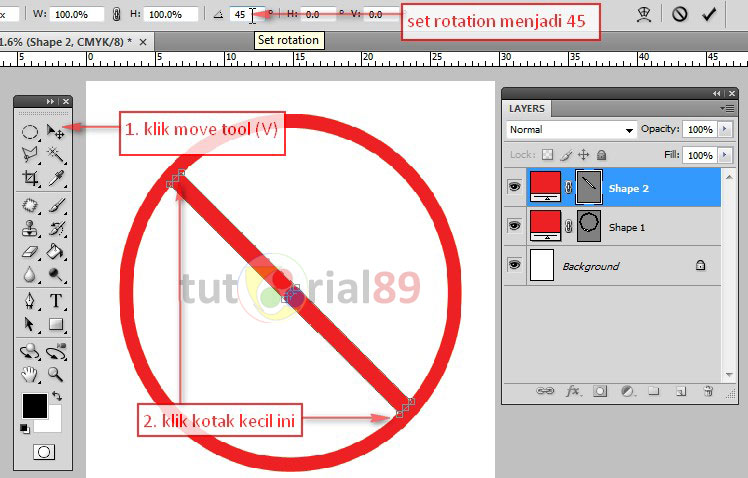This screenshot has height=478, width=748.
Task: Toggle Quick Mask mode
Action: pyautogui.click(x=44, y=452)
